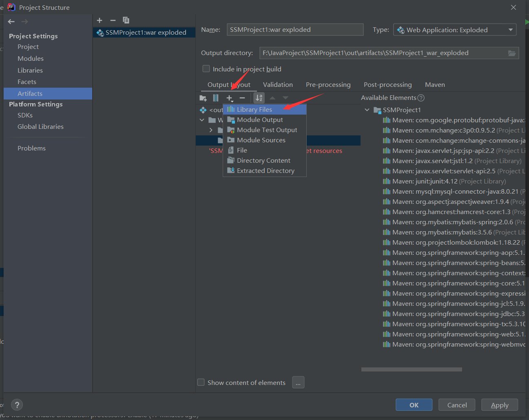The image size is (529, 420).
Task: Grab the Available Elements horizontal scrollbar
Action: pyautogui.click(x=412, y=369)
